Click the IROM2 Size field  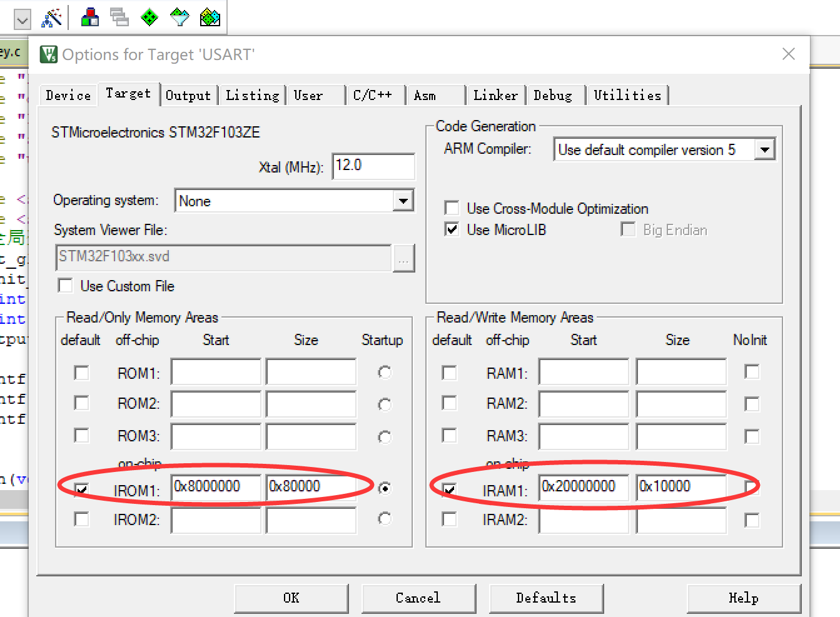311,520
